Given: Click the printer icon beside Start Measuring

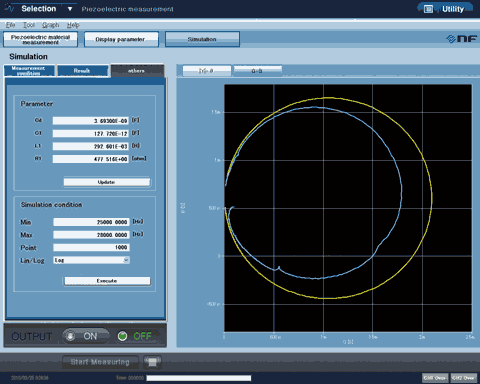Looking at the screenshot, I should point(152,362).
